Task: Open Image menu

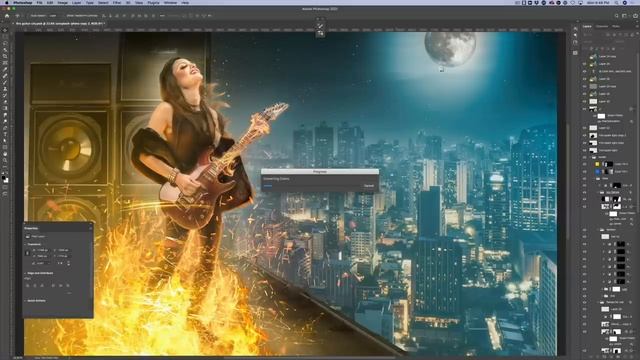Action: 62,2
